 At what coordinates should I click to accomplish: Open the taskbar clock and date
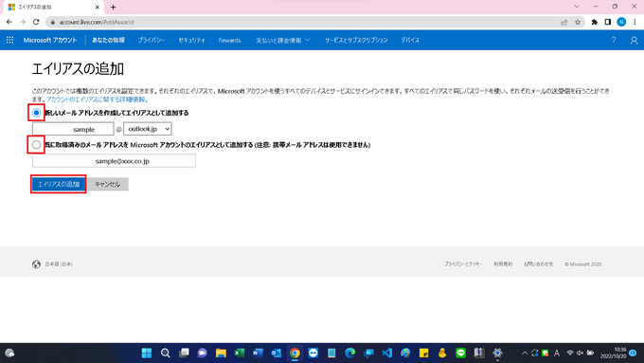click(x=614, y=353)
